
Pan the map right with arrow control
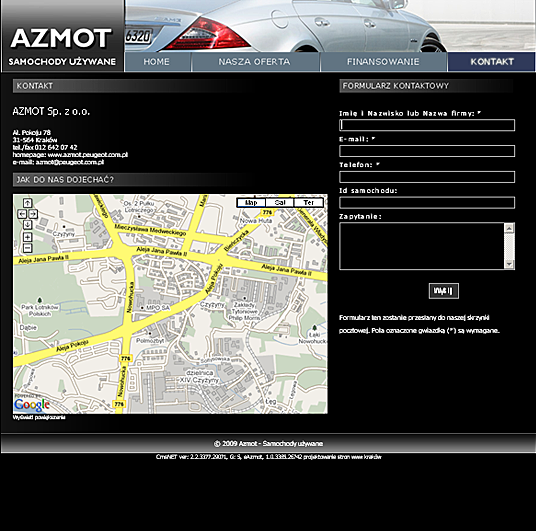click(x=33, y=214)
